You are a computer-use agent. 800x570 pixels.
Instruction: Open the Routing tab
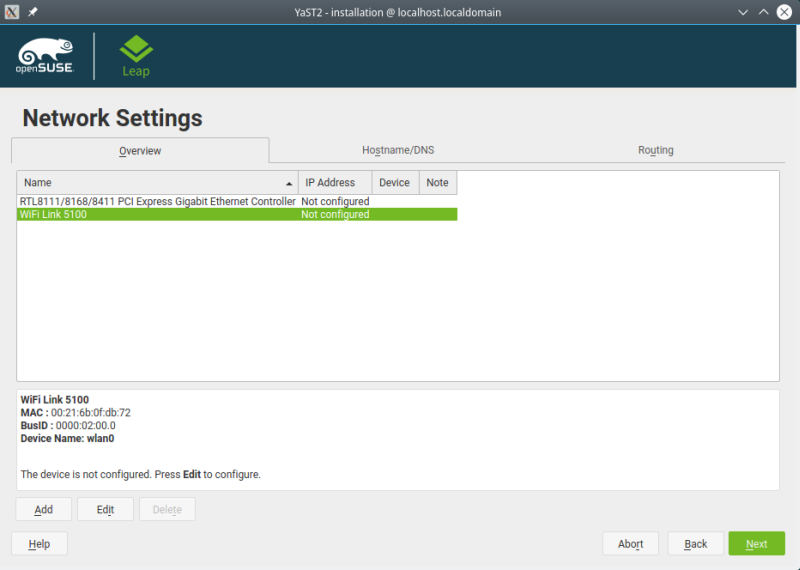tap(656, 150)
